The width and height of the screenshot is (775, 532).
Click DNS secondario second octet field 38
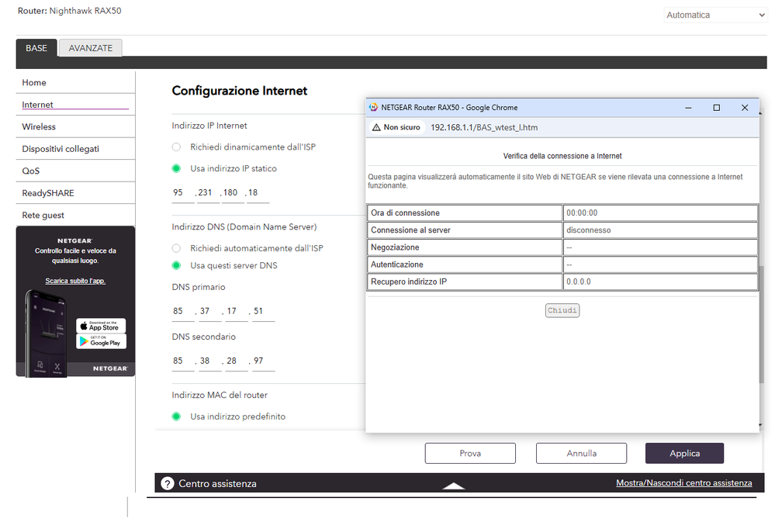[x=210, y=361]
